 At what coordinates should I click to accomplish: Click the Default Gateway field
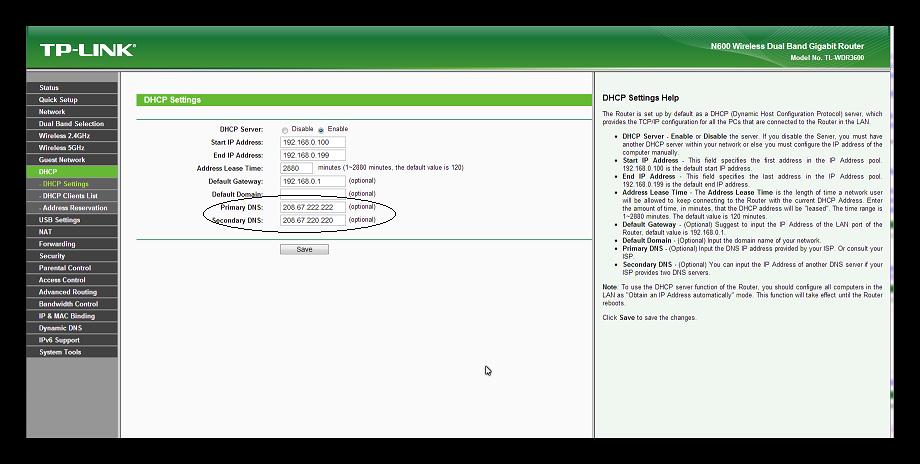click(313, 181)
